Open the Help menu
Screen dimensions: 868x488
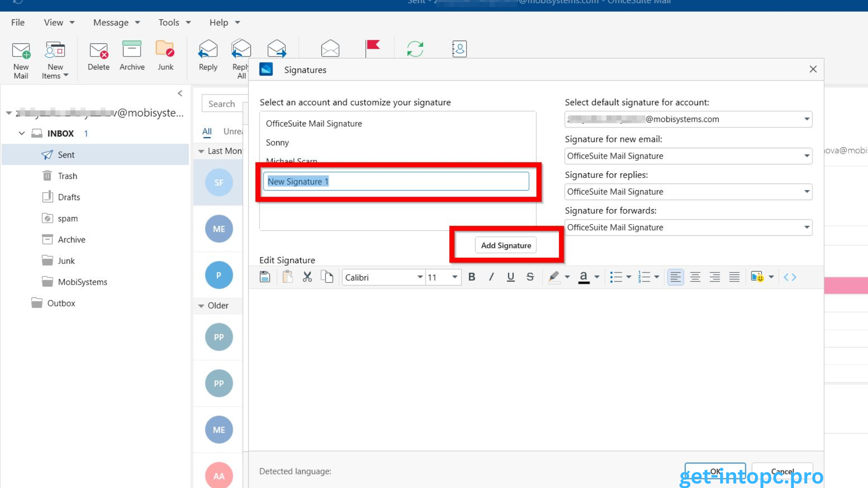tap(224, 23)
